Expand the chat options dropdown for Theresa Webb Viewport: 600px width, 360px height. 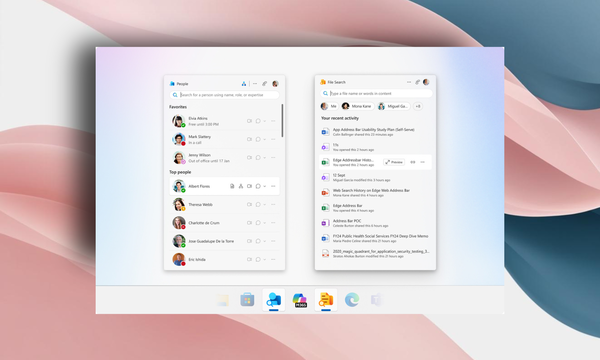pyautogui.click(x=264, y=205)
